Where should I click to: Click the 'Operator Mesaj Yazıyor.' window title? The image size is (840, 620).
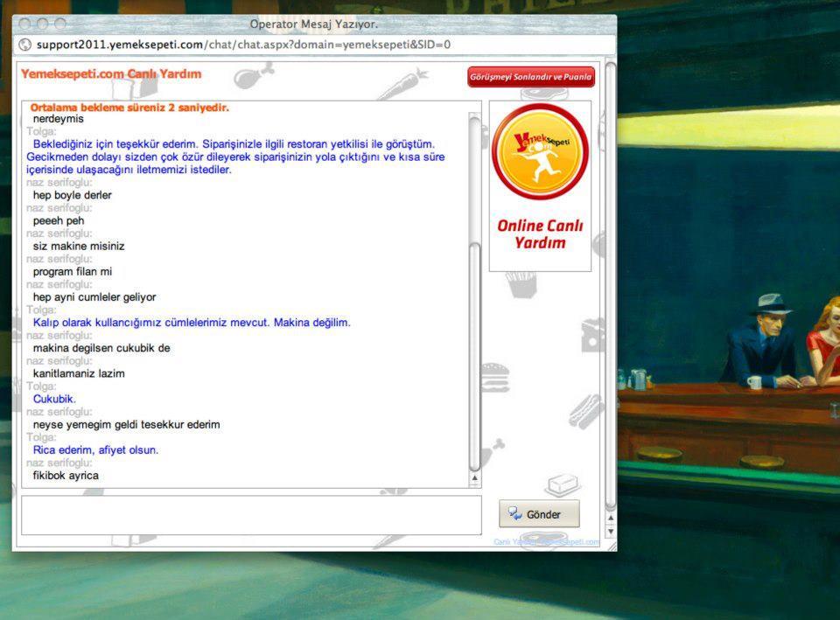tap(314, 24)
